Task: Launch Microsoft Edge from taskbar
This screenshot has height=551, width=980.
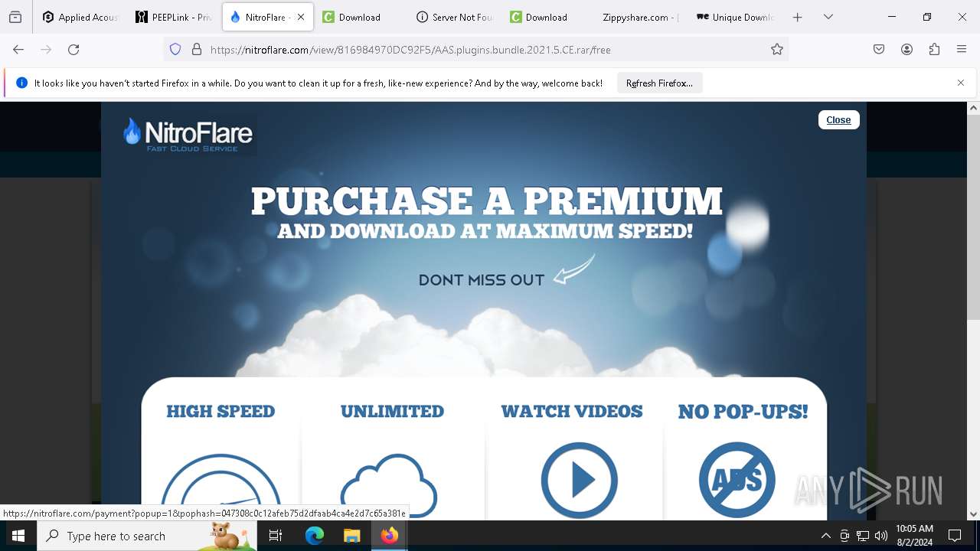Action: point(315,536)
